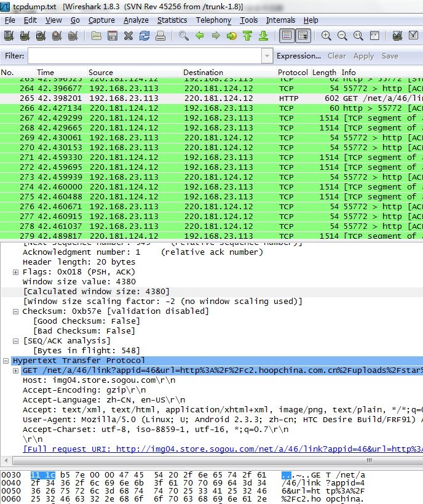Sort packets by the Time column header
Screen dimensions: 423x504
pyautogui.click(x=61, y=73)
